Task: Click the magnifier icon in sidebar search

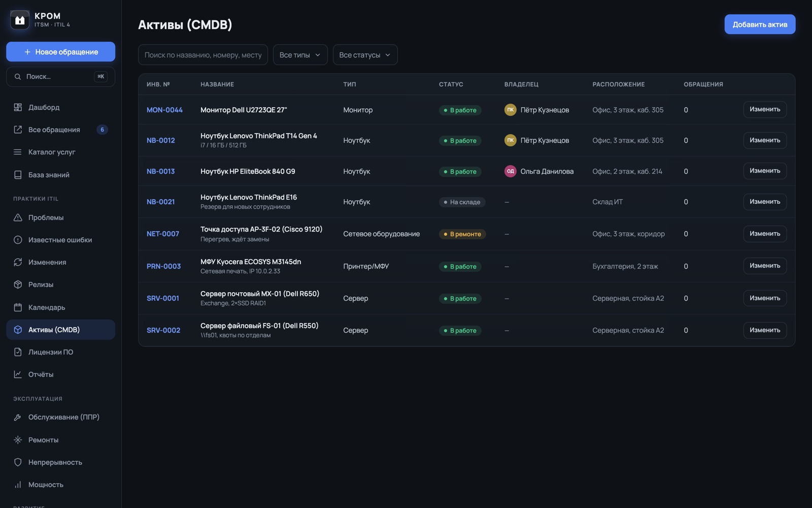Action: pyautogui.click(x=18, y=77)
